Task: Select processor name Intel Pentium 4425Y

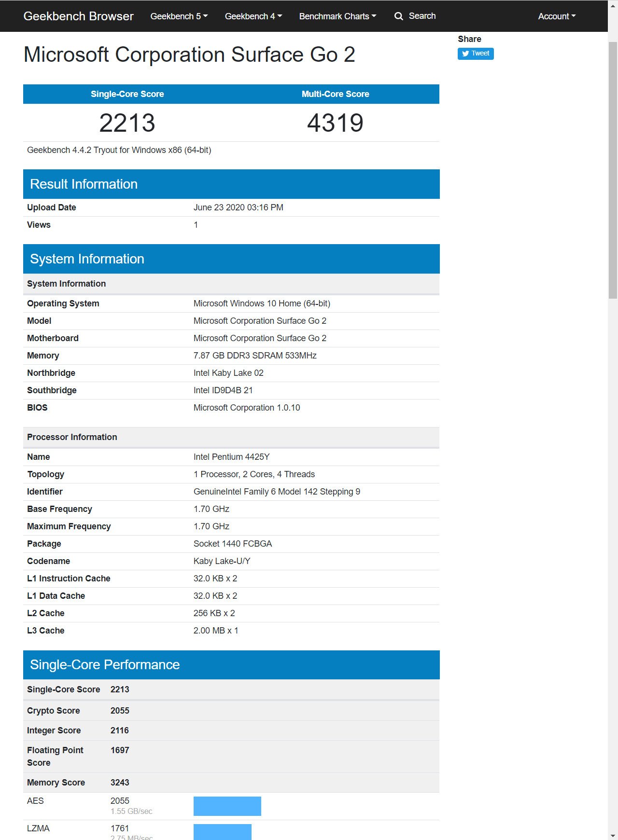Action: (232, 457)
